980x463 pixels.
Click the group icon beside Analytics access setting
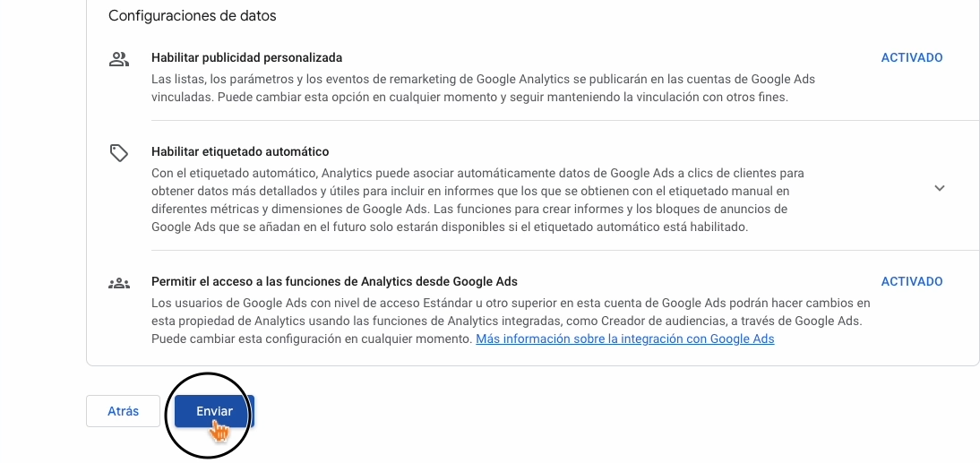pos(119,284)
